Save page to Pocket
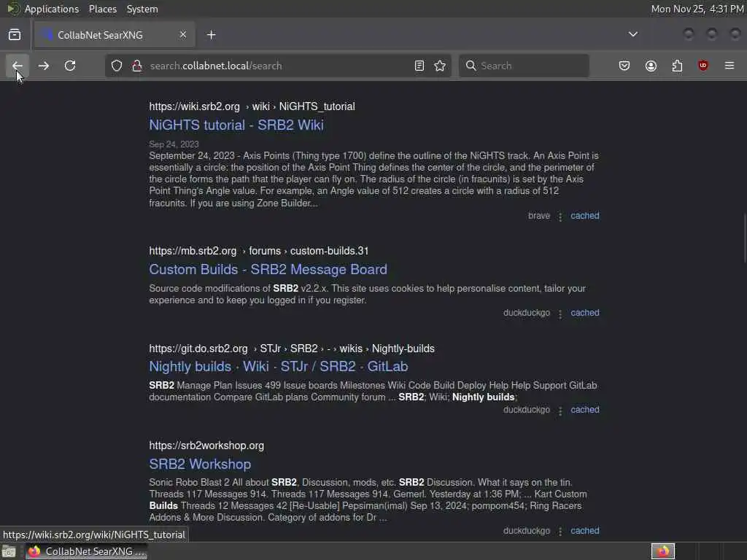This screenshot has height=560, width=747. coord(624,66)
